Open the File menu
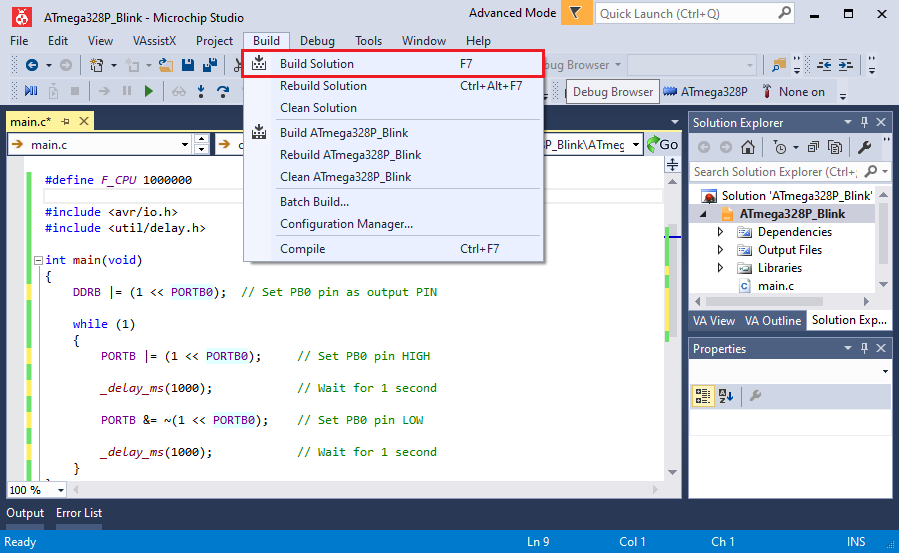Viewport: 899px width, 553px height. [x=19, y=41]
